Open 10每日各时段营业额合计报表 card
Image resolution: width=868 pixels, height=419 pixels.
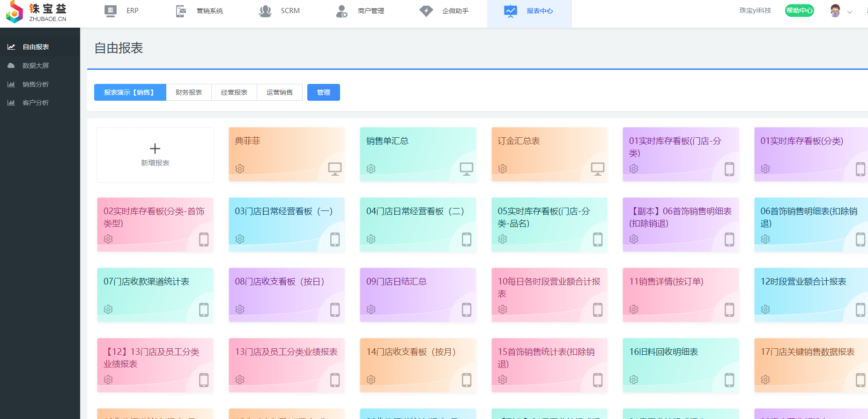coord(549,295)
